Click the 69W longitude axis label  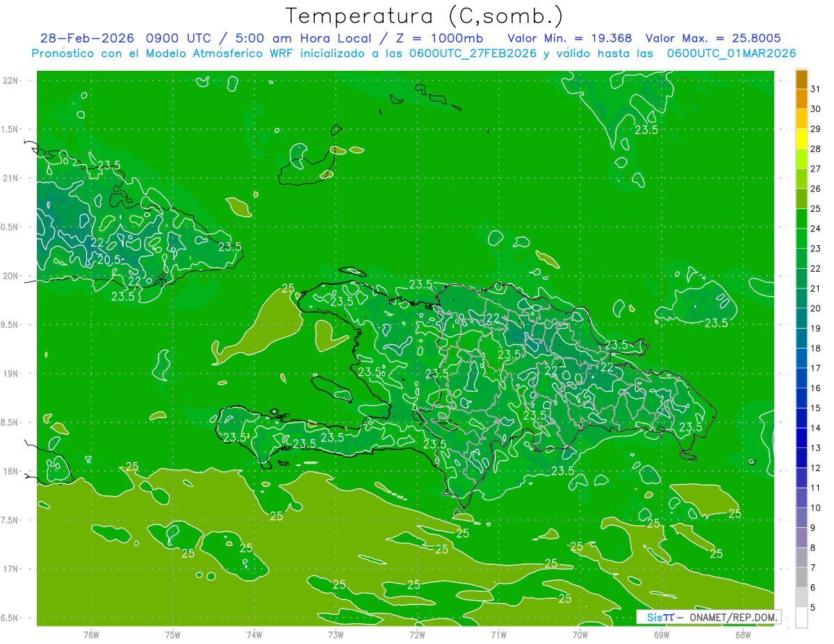tap(662, 634)
